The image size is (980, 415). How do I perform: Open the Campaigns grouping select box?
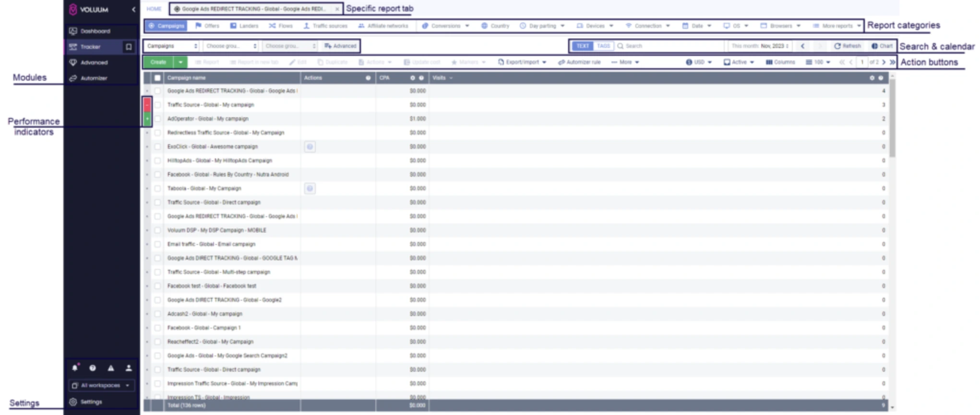[x=172, y=46]
